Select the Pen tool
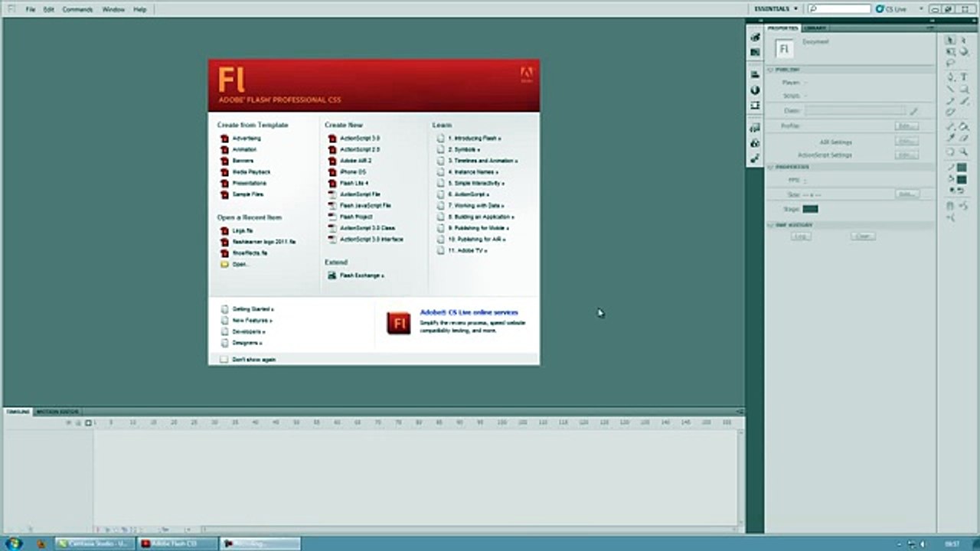The image size is (980, 551). click(950, 77)
